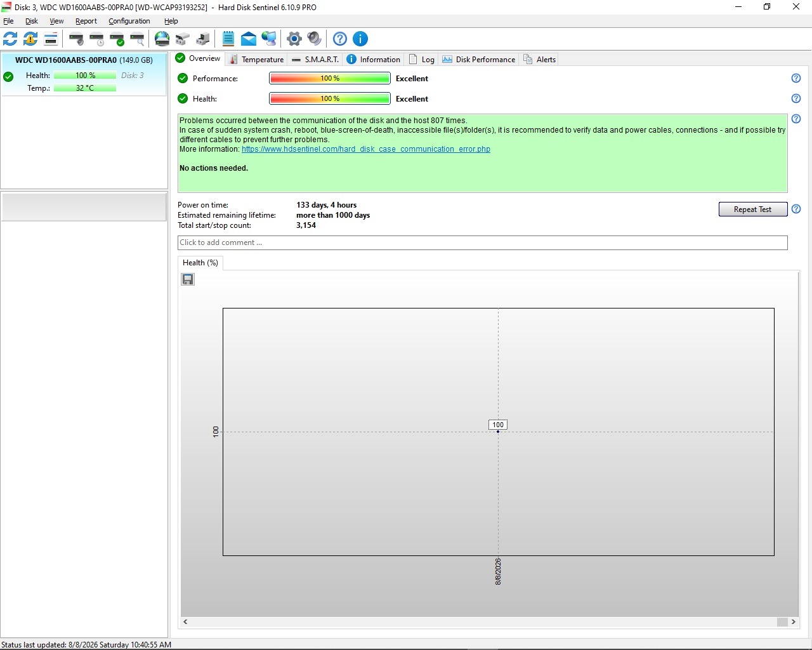This screenshot has width=812, height=650.
Task: Click the comment input field
Action: coord(483,242)
